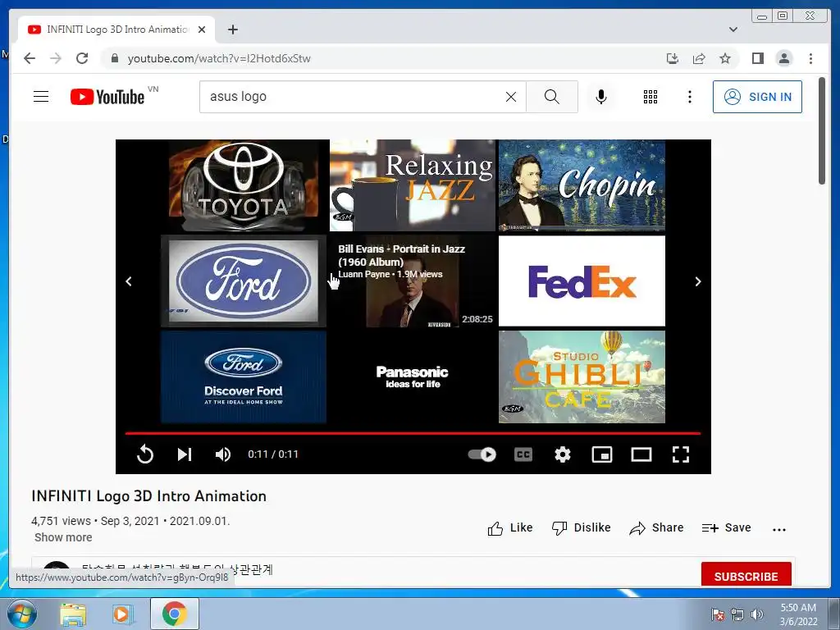Start voice search with the microphone
The width and height of the screenshot is (840, 630).
point(601,97)
